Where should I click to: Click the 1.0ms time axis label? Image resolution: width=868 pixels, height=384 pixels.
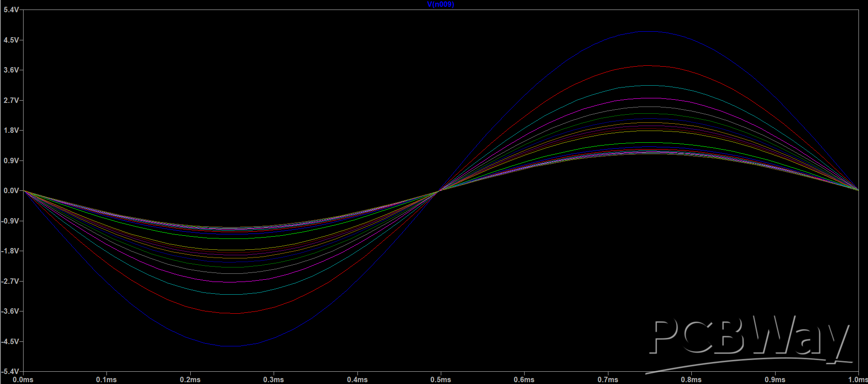858,379
